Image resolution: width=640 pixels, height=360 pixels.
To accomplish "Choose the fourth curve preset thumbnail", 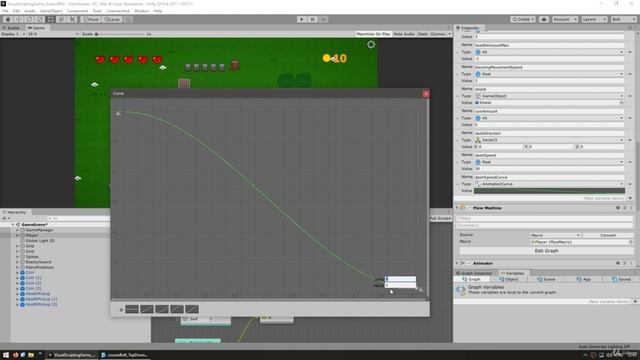I will click(177, 309).
